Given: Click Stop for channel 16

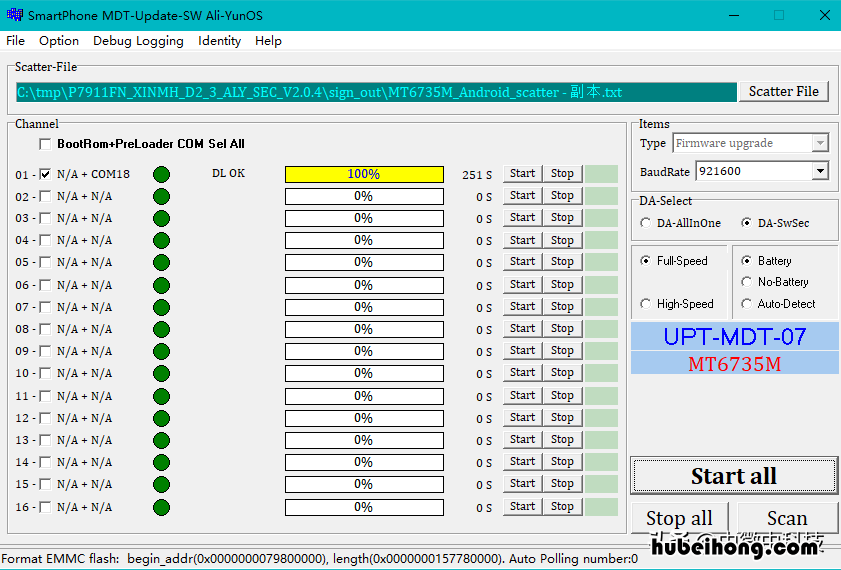Looking at the screenshot, I should click(x=562, y=506).
